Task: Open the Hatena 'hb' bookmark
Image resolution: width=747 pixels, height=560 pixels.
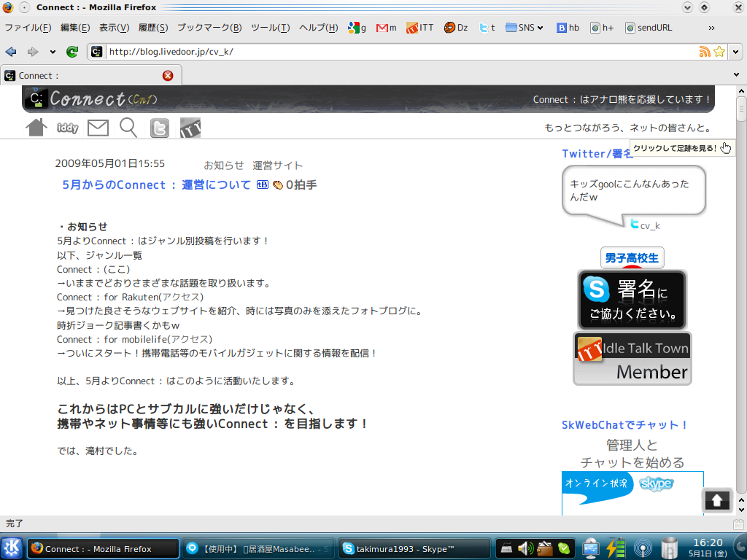Action: coord(568,28)
